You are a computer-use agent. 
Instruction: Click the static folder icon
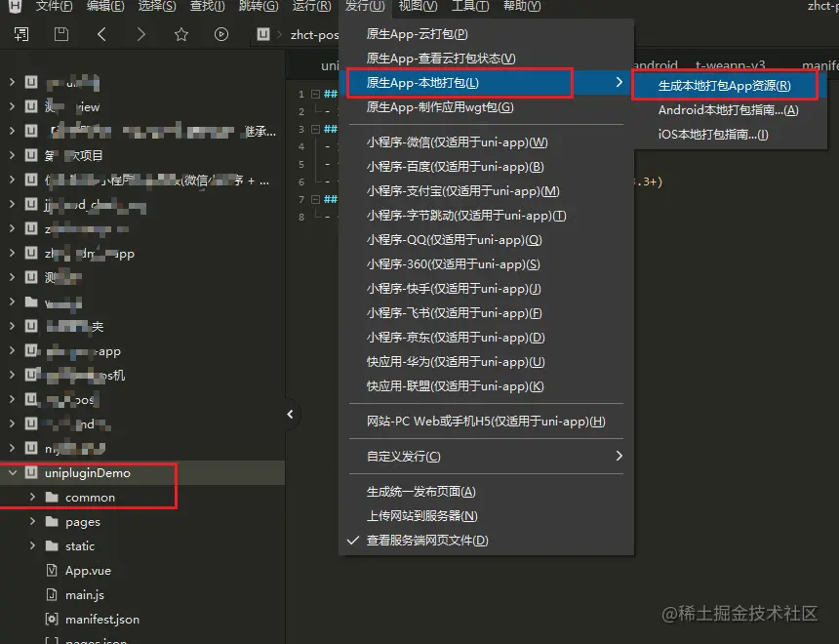coord(52,546)
